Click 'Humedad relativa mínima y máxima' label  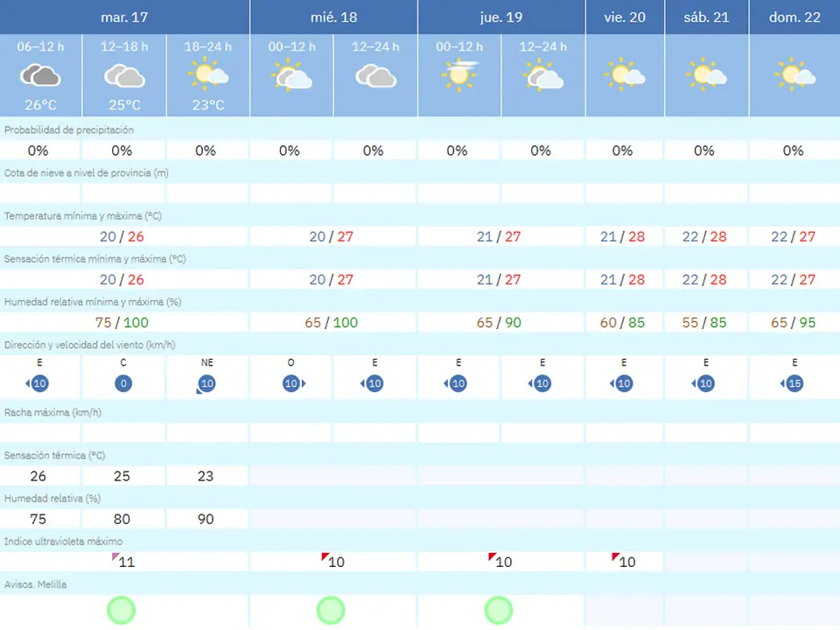click(x=93, y=302)
